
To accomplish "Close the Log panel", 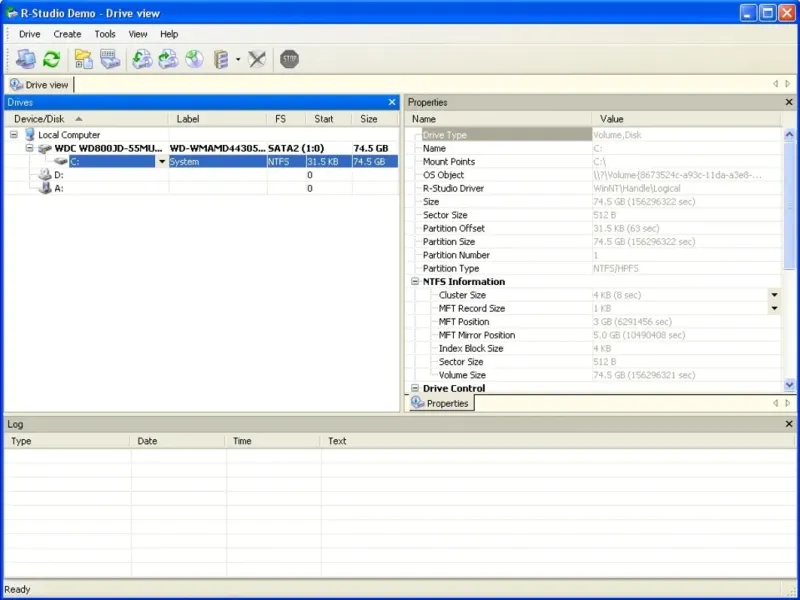I will pyautogui.click(x=789, y=424).
